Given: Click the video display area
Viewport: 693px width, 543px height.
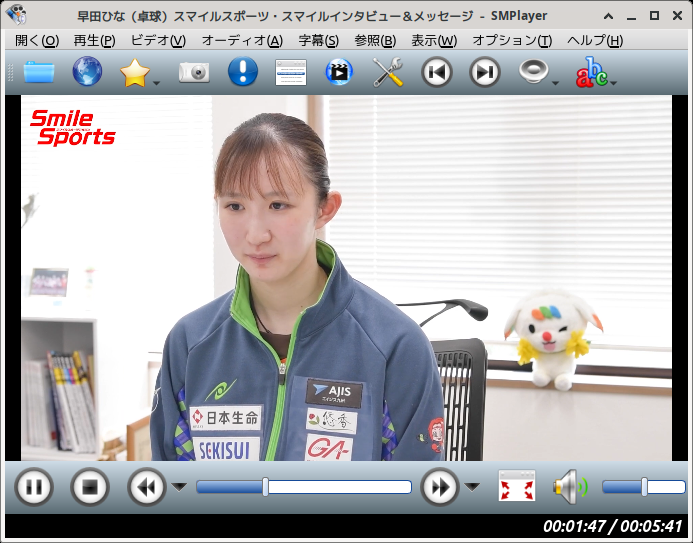Looking at the screenshot, I should 346,278.
